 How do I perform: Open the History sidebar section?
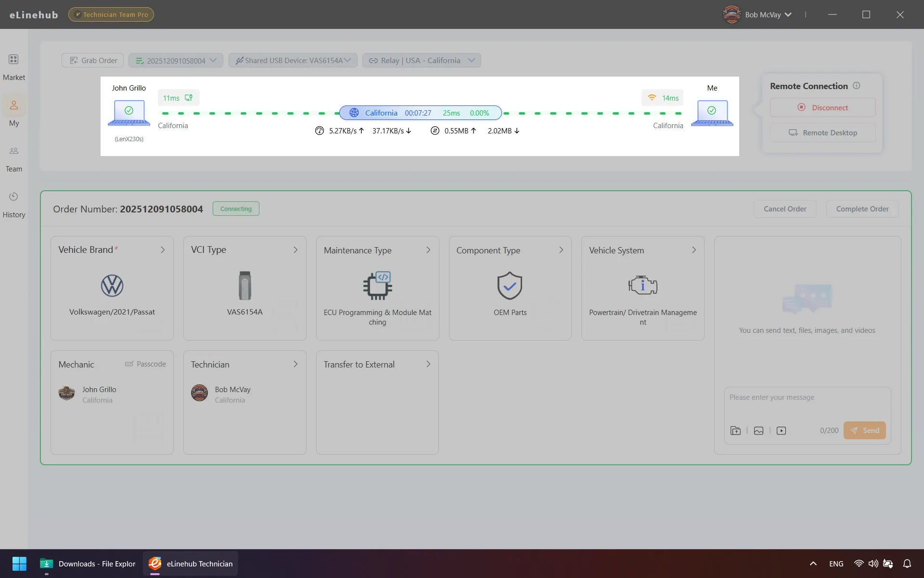click(13, 205)
